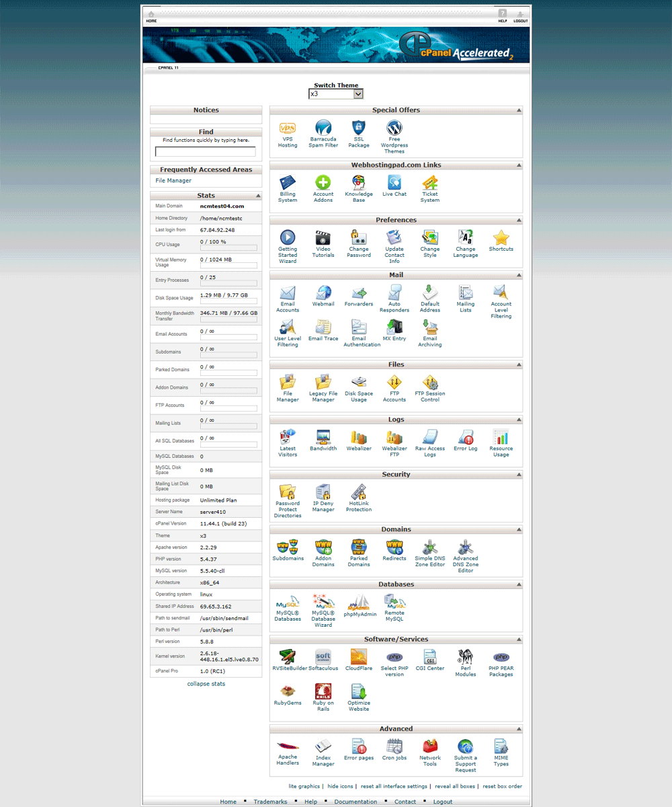Open FTP Accounts icon
Viewport: 672px width, 807px height.
tap(394, 382)
